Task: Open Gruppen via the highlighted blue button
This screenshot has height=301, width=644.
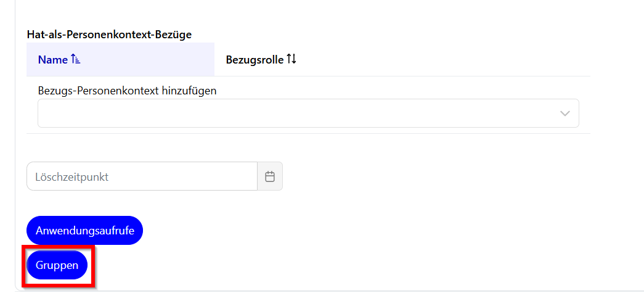Action: [x=57, y=265]
